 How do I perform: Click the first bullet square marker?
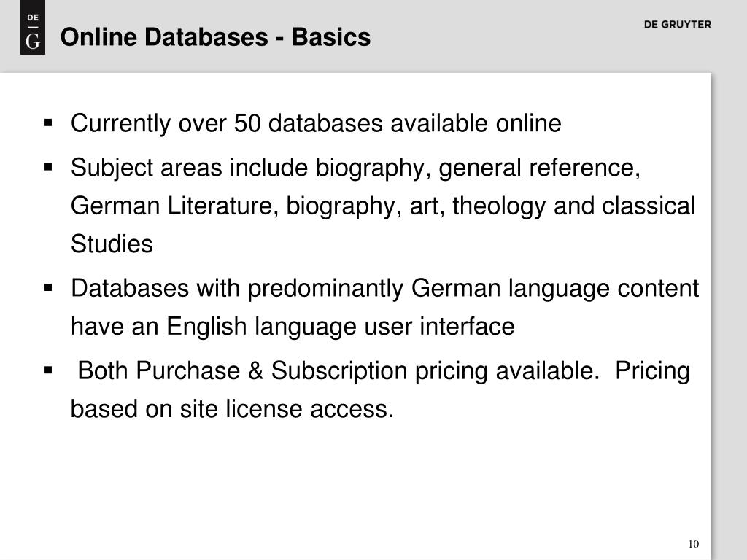48,122
